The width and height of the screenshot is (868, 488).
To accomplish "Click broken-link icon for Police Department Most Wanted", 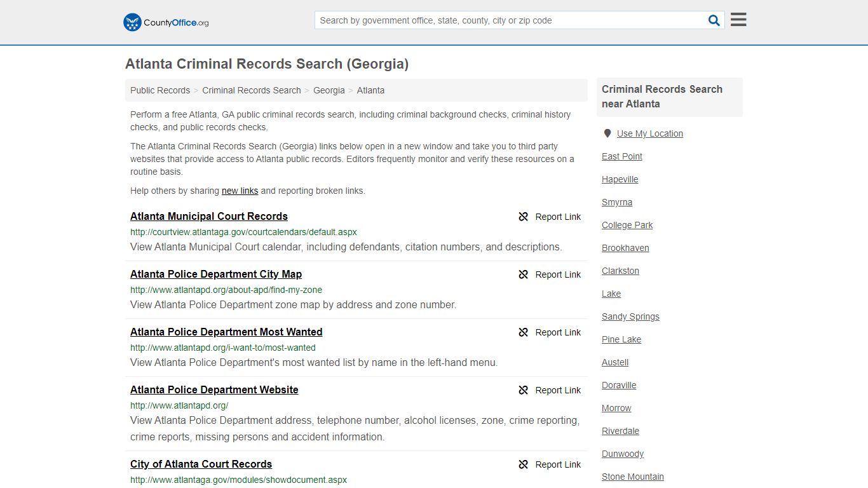I will [x=524, y=332].
